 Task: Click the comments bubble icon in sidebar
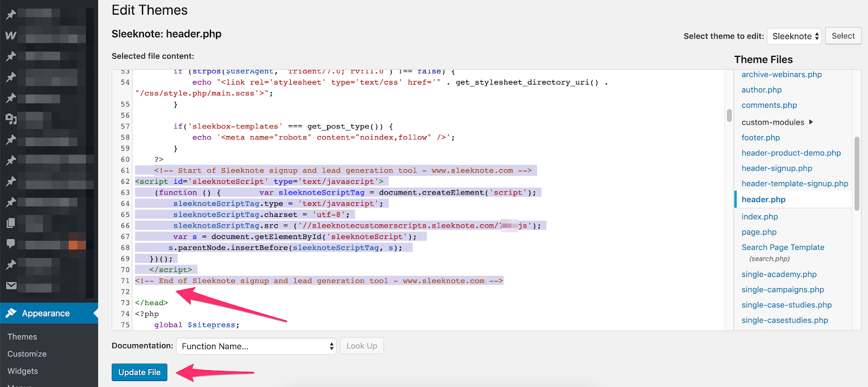pyautogui.click(x=11, y=243)
